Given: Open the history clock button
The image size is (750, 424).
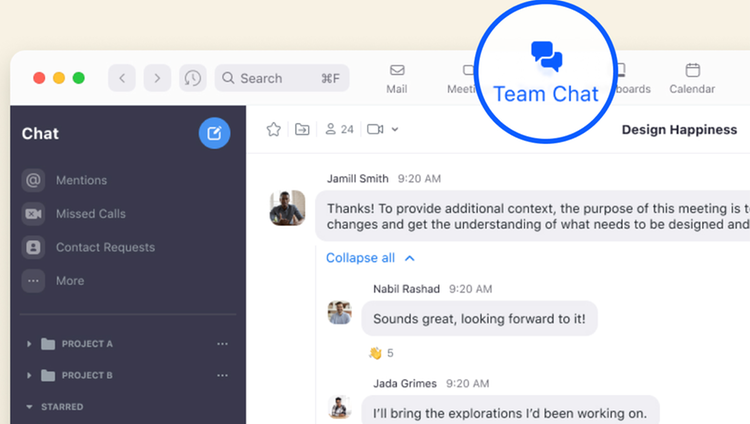Looking at the screenshot, I should (193, 78).
